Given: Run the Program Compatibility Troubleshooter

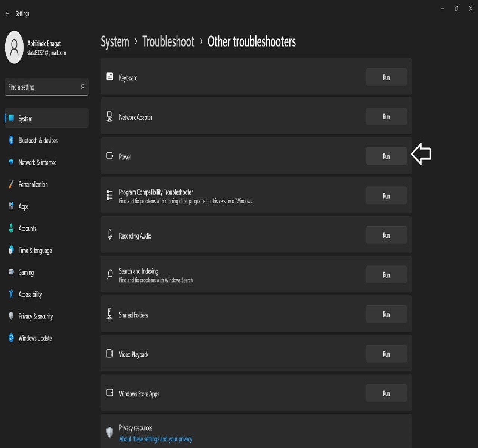Looking at the screenshot, I should click(x=387, y=196).
